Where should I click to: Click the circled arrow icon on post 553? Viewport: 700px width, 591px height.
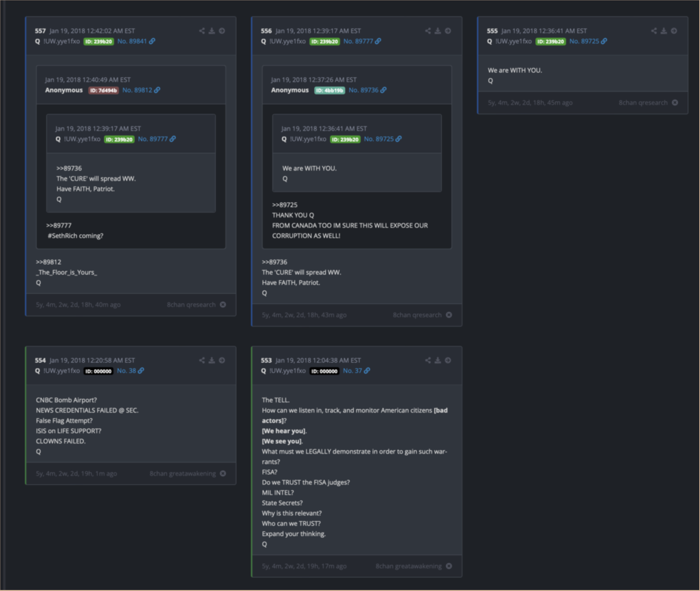[448, 360]
